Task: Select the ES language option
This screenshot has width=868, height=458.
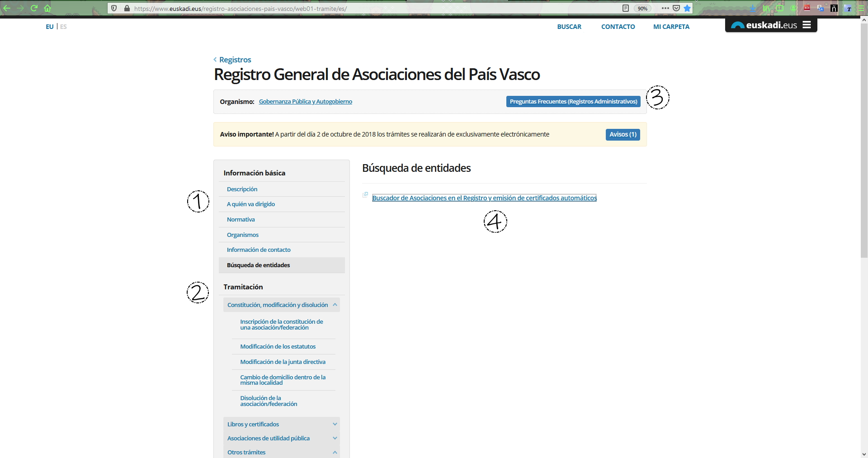Action: pyautogui.click(x=63, y=27)
